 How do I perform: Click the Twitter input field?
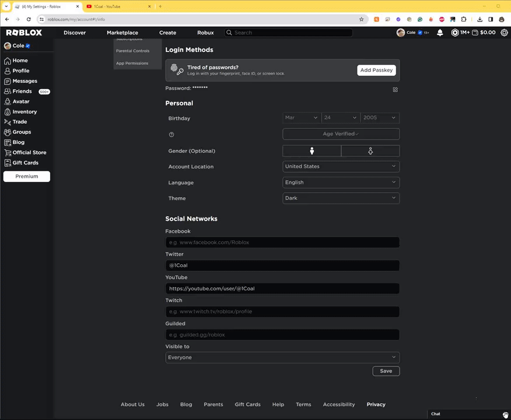[282, 265]
